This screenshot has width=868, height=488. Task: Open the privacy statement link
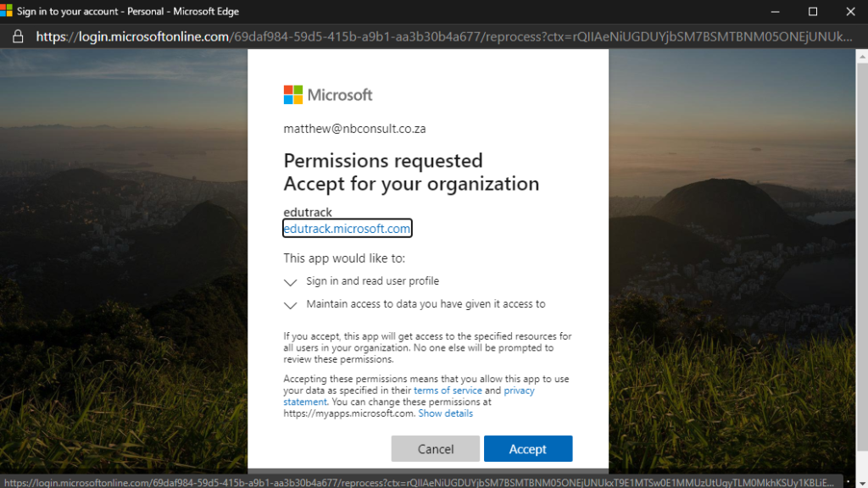click(409, 396)
